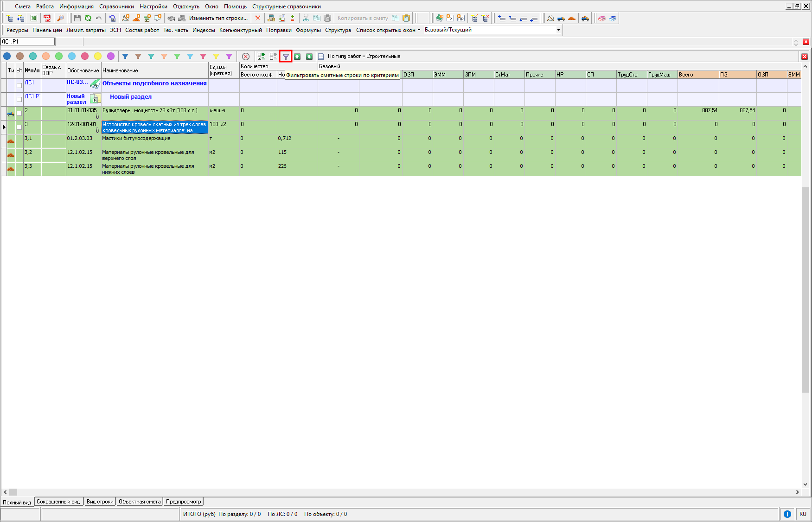Click the green up arrow icon
812x522 pixels.
click(297, 57)
